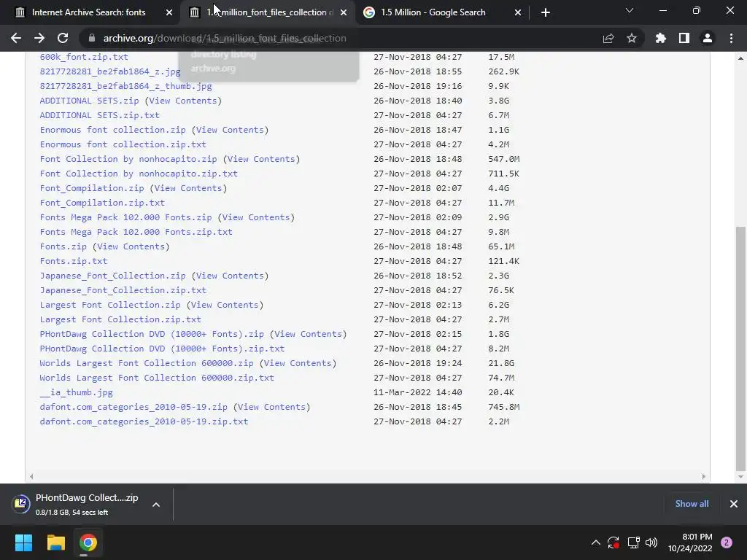Open Largest Font Collection.zip.txt link
747x560 pixels.
click(x=120, y=319)
